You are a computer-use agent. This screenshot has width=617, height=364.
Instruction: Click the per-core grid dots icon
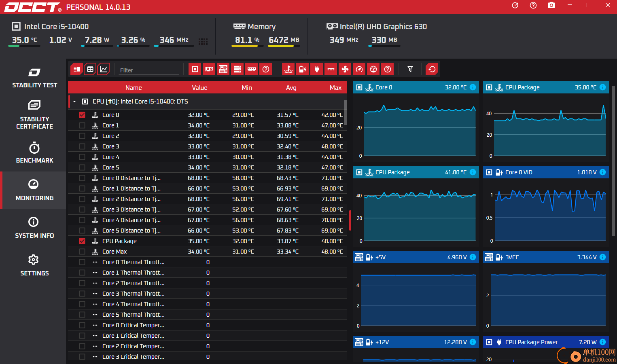(203, 41)
